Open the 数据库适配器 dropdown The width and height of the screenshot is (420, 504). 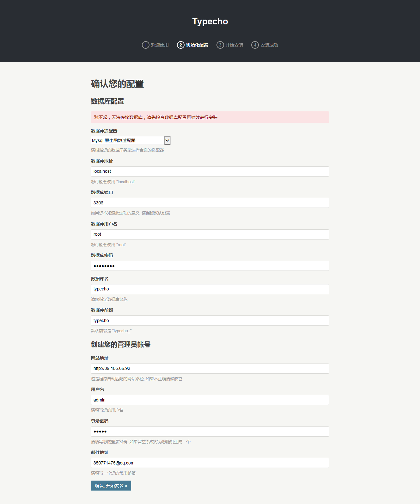(131, 140)
